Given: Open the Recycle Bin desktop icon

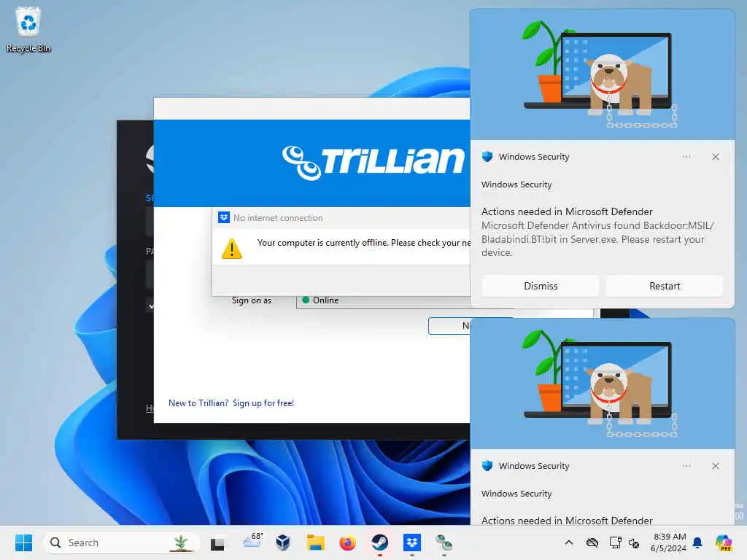Looking at the screenshot, I should [28, 29].
